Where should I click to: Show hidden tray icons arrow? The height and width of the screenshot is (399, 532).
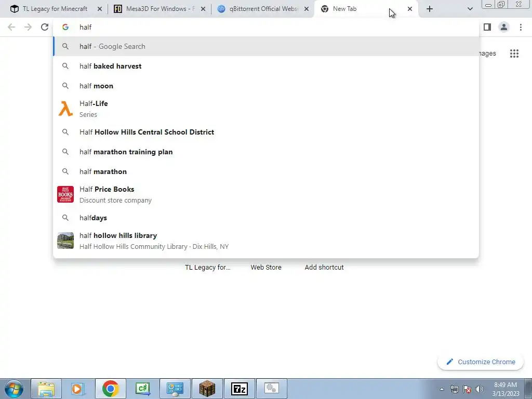[442, 389]
